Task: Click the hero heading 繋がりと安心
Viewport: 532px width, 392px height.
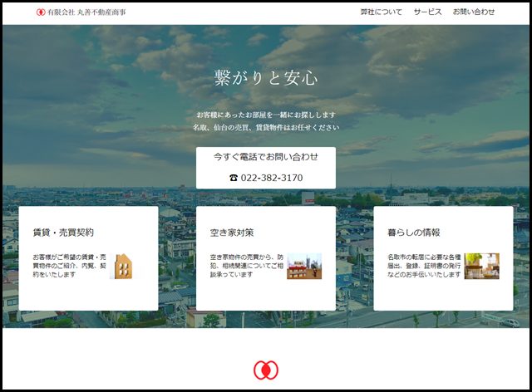Action: point(266,78)
